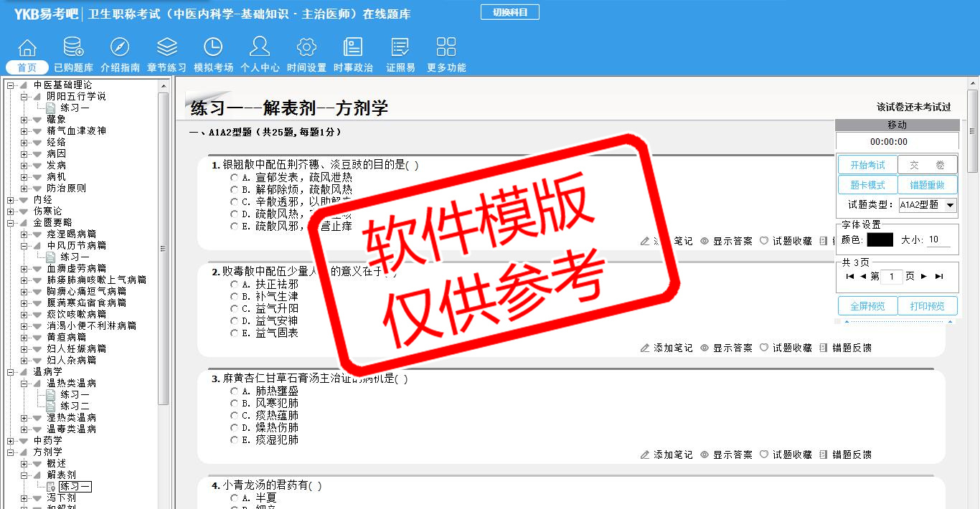Open 时事政治 in the top navigation
980x509 pixels.
point(353,55)
